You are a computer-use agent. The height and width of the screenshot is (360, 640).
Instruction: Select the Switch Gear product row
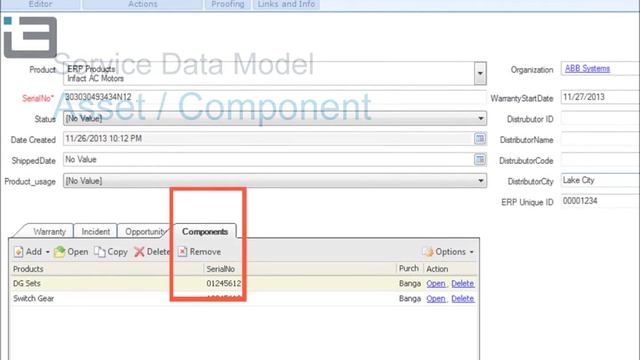[x=243, y=299]
